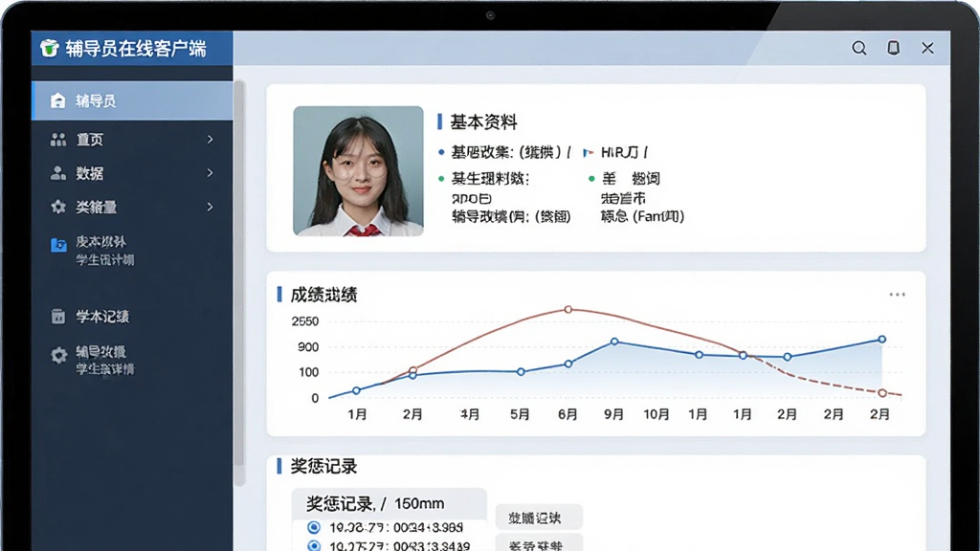Click the settings gear beside 辅导 sidebar item
The width and height of the screenshot is (980, 551).
58,356
